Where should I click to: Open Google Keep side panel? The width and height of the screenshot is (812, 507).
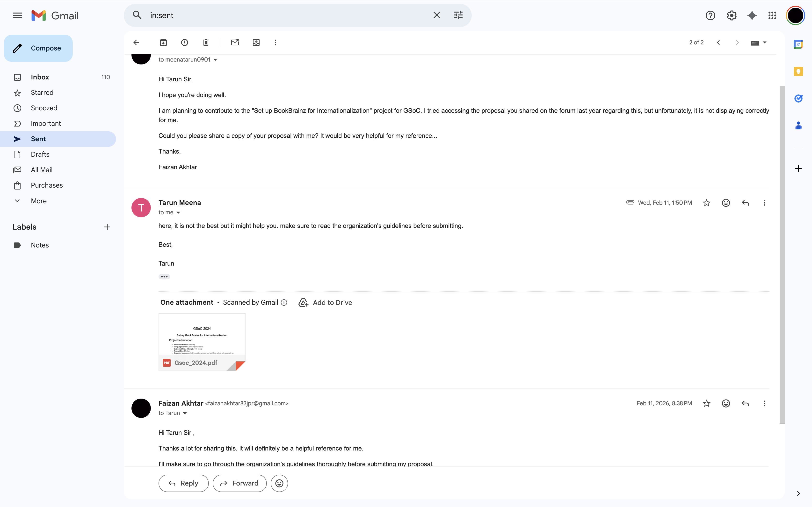coord(798,71)
